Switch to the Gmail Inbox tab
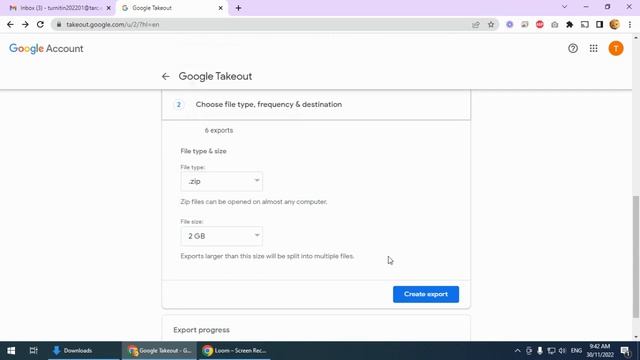The image size is (640, 360). 57,8
